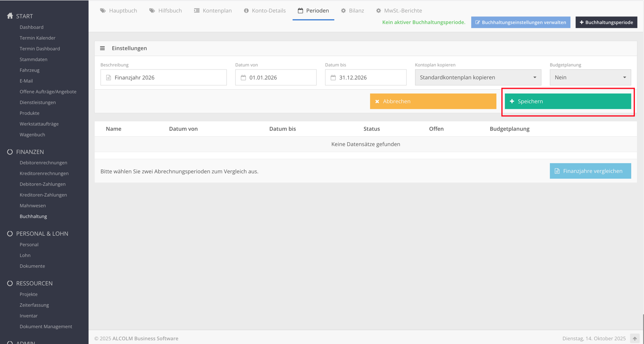Open the Kontoplan kopieren dropdown
Viewport: 644px width, 344px height.
(478, 78)
